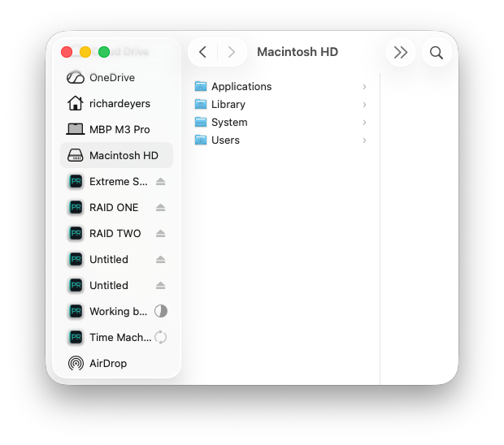Click the PR icon beside RAID ONE
Viewport: 504px width, 445px height.
pyautogui.click(x=76, y=208)
